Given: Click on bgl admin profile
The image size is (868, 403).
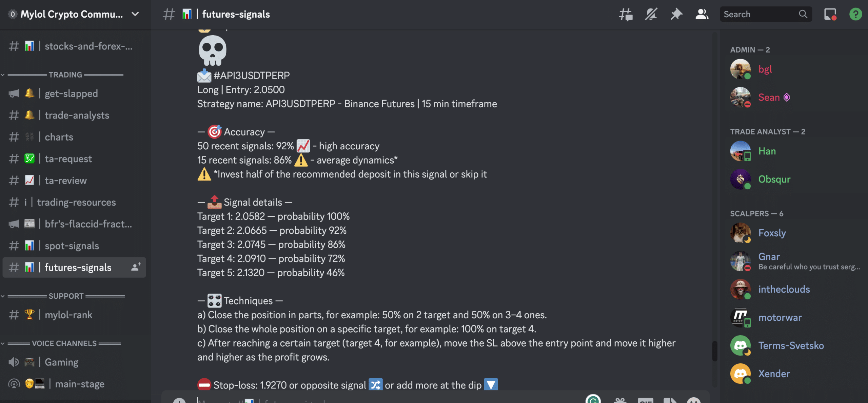Looking at the screenshot, I should click(765, 68).
